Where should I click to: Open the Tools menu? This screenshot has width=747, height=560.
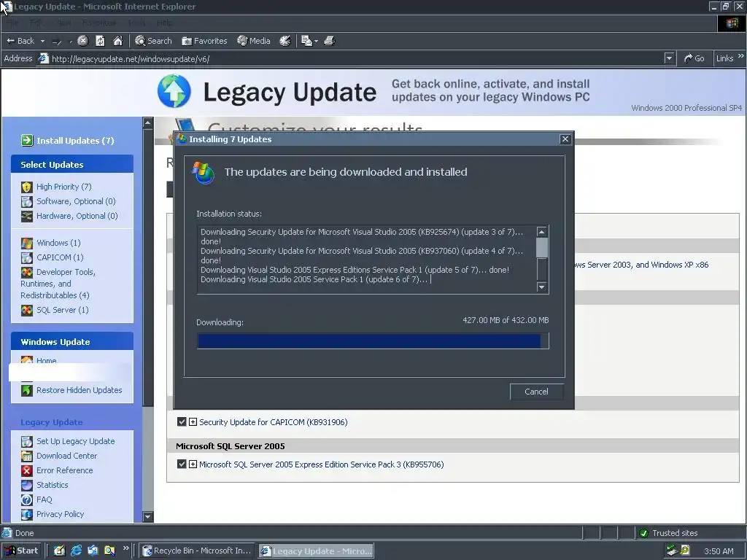136,23
